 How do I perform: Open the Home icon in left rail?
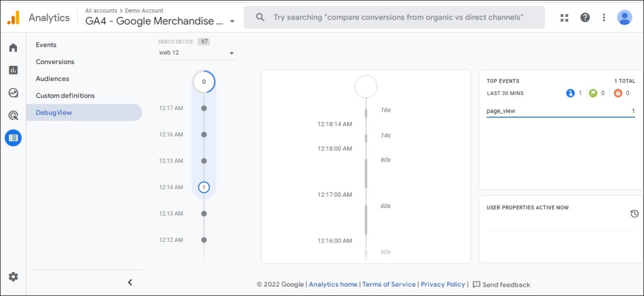point(13,48)
